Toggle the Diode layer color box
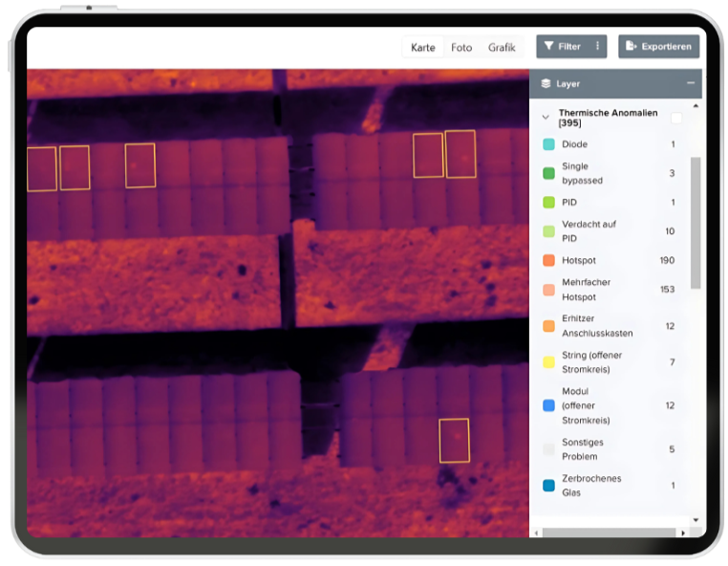The height and width of the screenshot is (566, 728). (548, 144)
